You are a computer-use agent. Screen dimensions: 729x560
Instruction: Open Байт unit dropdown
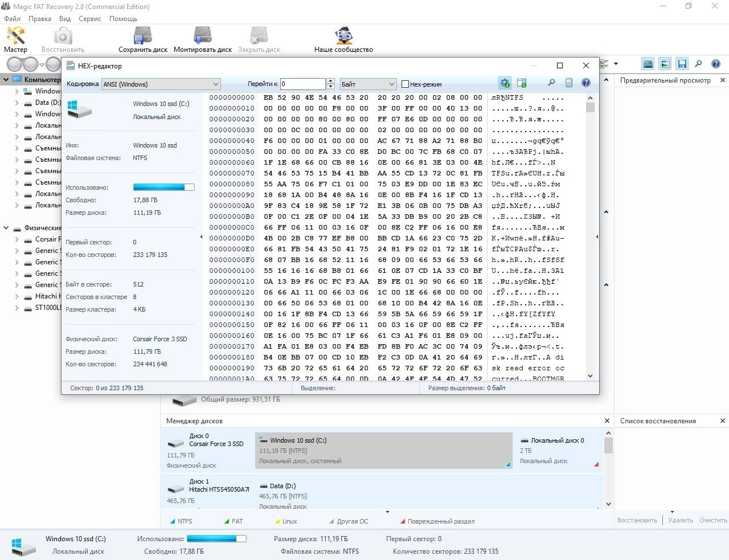(x=368, y=84)
